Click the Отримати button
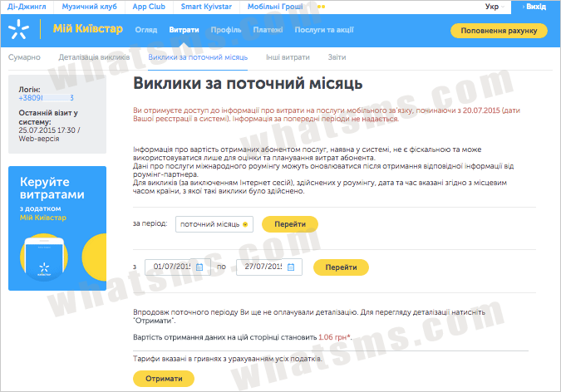The height and width of the screenshot is (392, 561). coord(164,379)
